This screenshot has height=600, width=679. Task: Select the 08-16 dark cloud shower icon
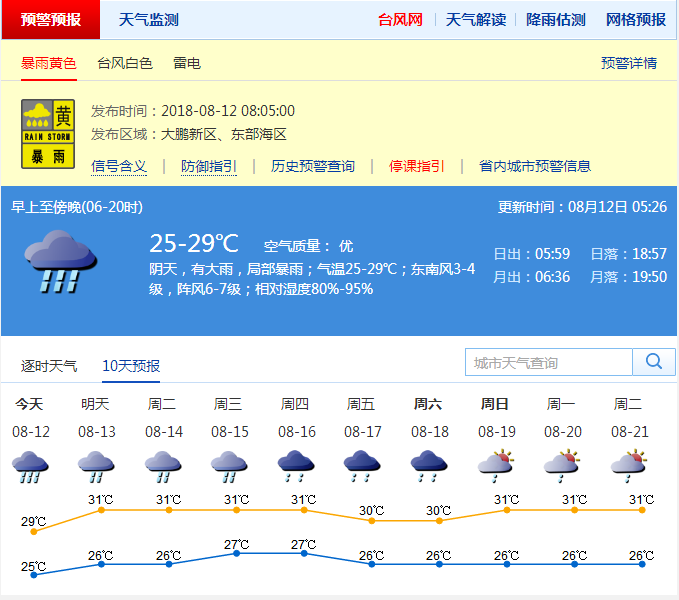click(297, 466)
